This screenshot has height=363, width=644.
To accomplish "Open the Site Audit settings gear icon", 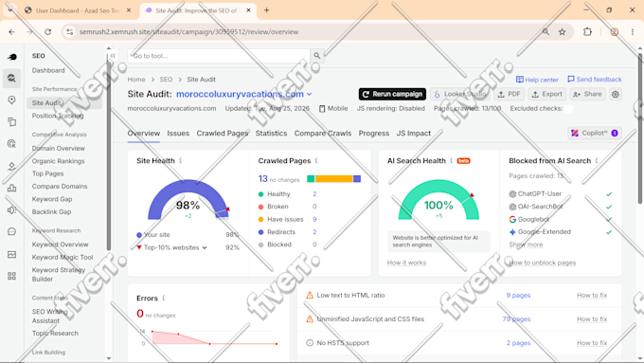I will tap(616, 94).
